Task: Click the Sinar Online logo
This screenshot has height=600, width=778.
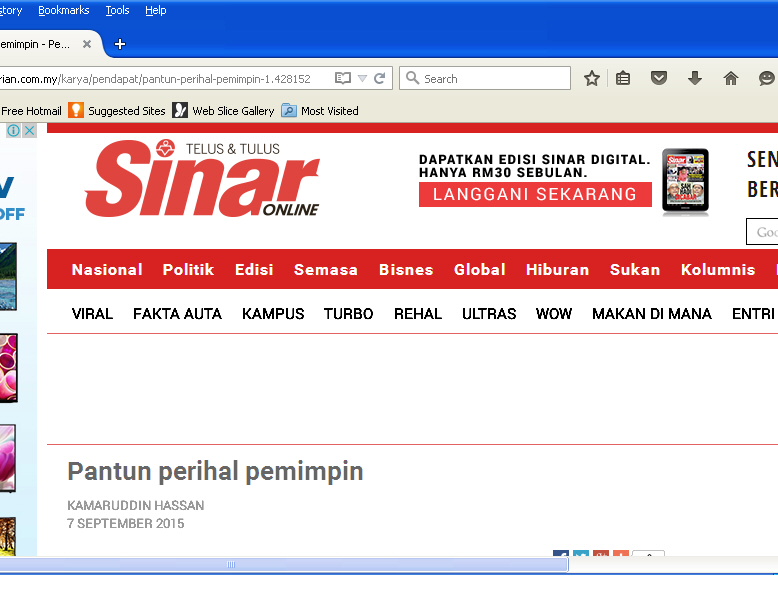Action: (x=202, y=178)
